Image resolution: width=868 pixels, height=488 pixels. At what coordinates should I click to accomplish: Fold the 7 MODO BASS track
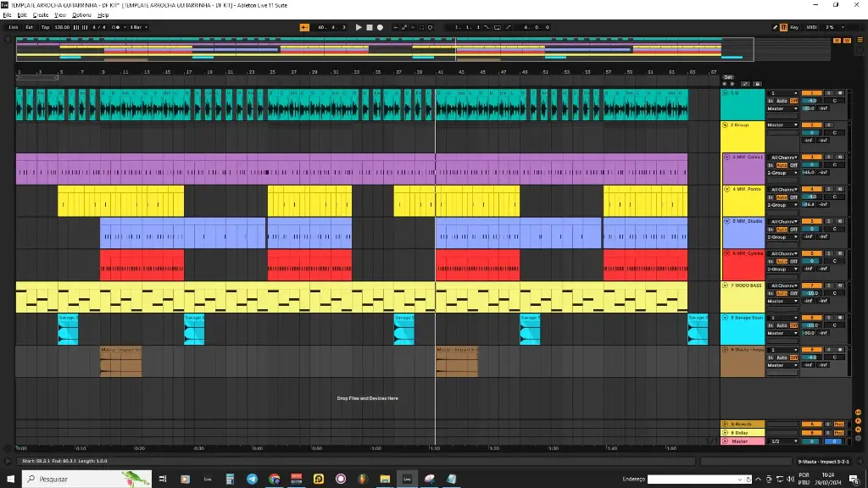(x=726, y=286)
